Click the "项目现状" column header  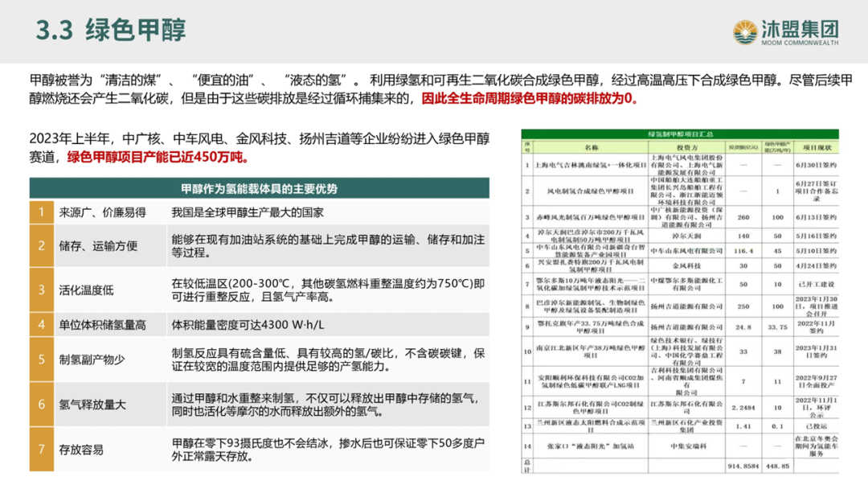coord(817,148)
